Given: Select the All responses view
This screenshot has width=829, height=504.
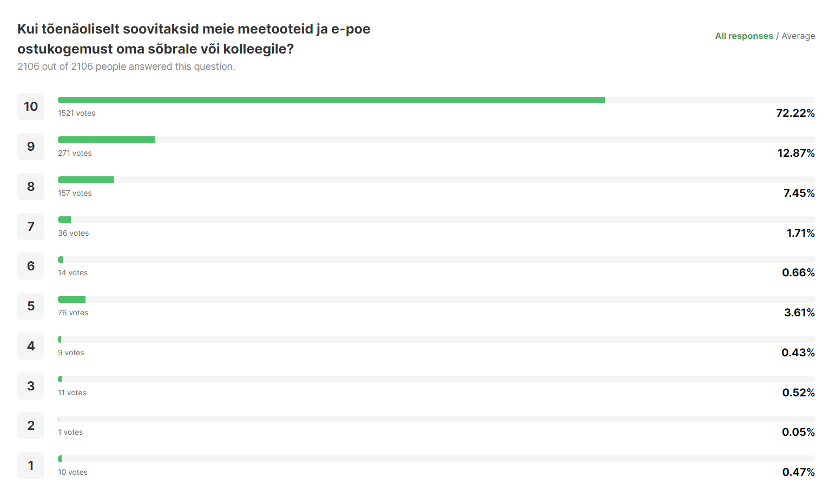Looking at the screenshot, I should (744, 36).
